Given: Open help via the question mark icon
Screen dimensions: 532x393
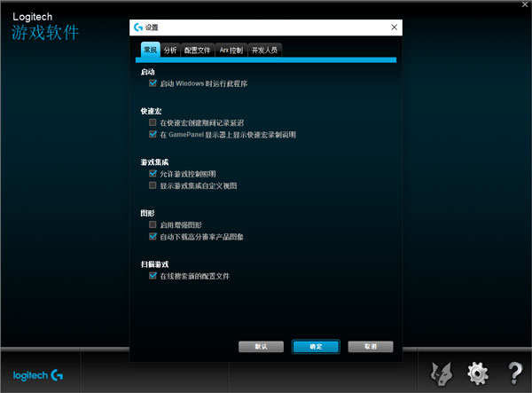Looking at the screenshot, I should point(514,373).
